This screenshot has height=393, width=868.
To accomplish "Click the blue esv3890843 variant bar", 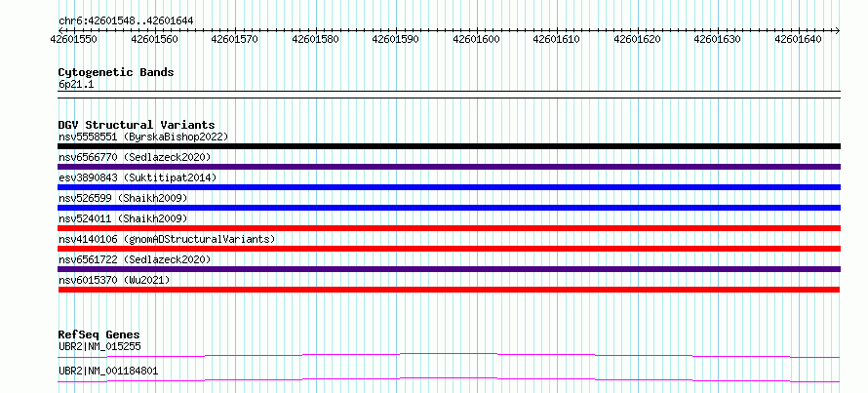I will [449, 187].
